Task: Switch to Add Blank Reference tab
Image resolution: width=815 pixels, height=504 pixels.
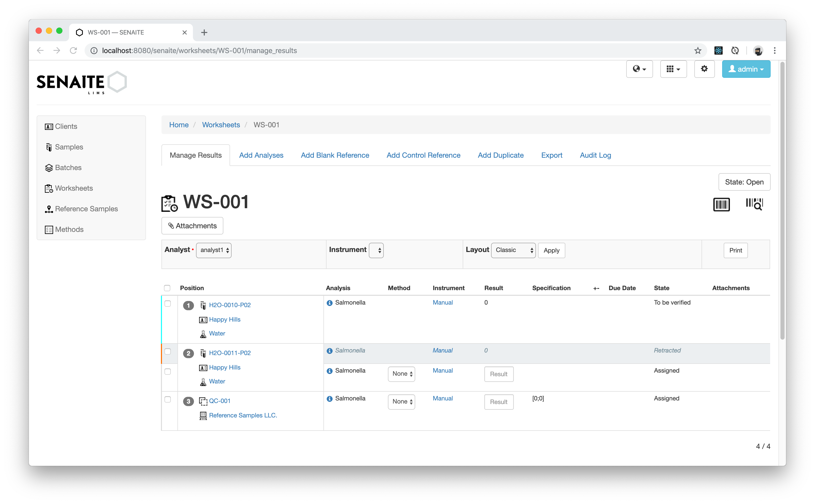Action: [335, 155]
